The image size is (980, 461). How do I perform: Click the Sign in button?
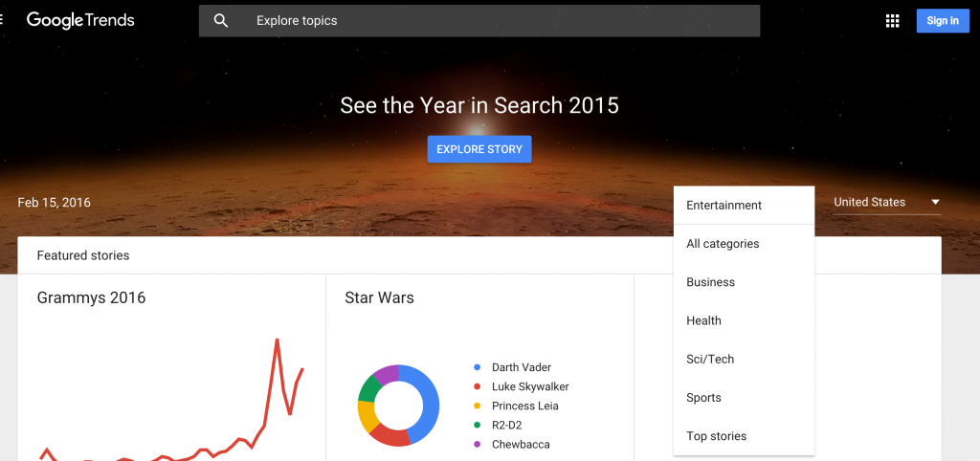(x=943, y=21)
